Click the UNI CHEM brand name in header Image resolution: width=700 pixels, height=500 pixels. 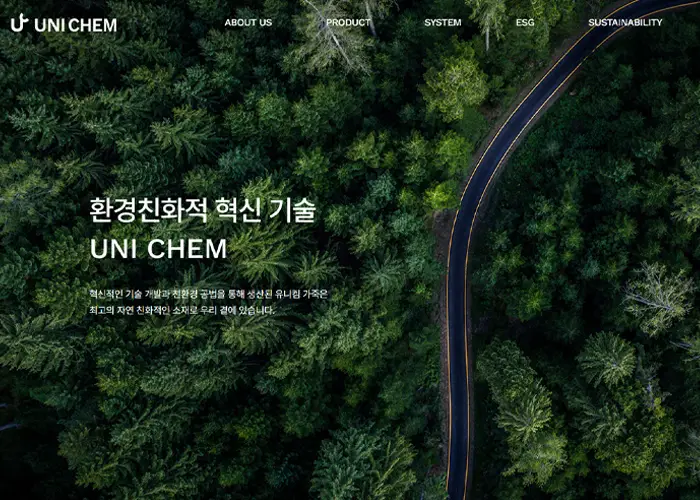75,25
